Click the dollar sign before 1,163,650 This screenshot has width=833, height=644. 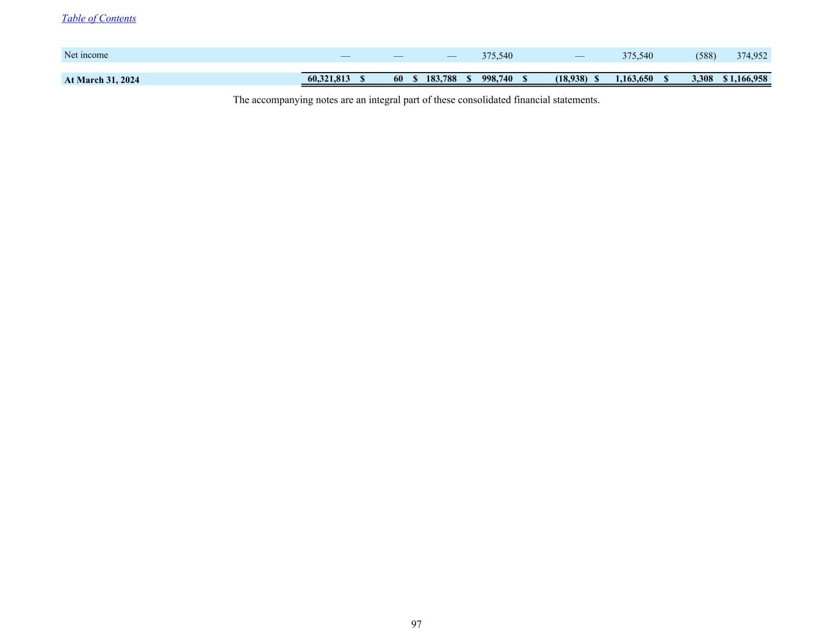597,79
